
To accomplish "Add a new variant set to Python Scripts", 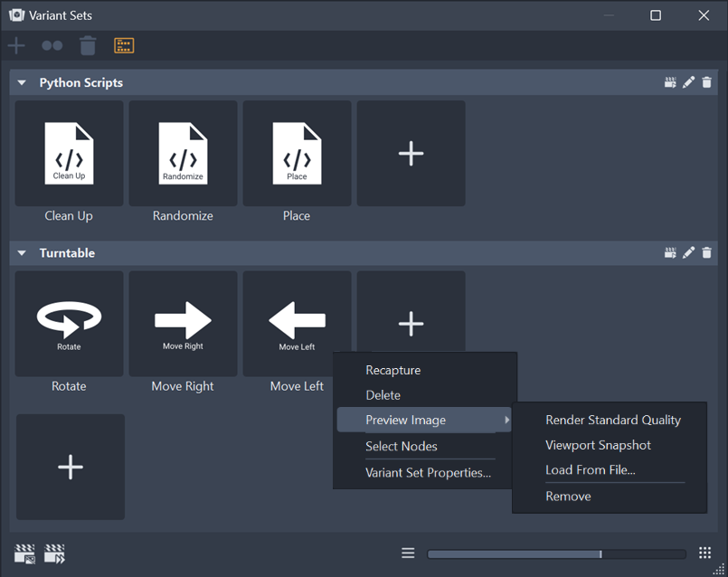I will coord(411,153).
